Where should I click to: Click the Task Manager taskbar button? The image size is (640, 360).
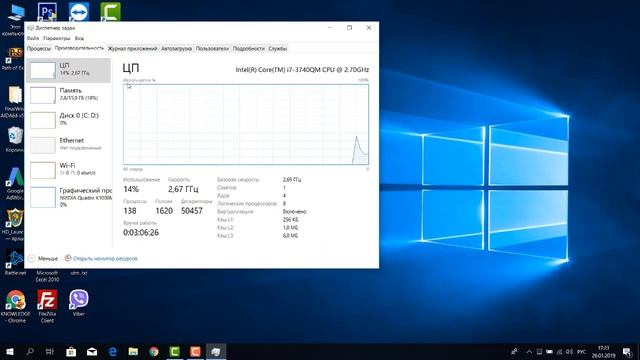click(216, 351)
